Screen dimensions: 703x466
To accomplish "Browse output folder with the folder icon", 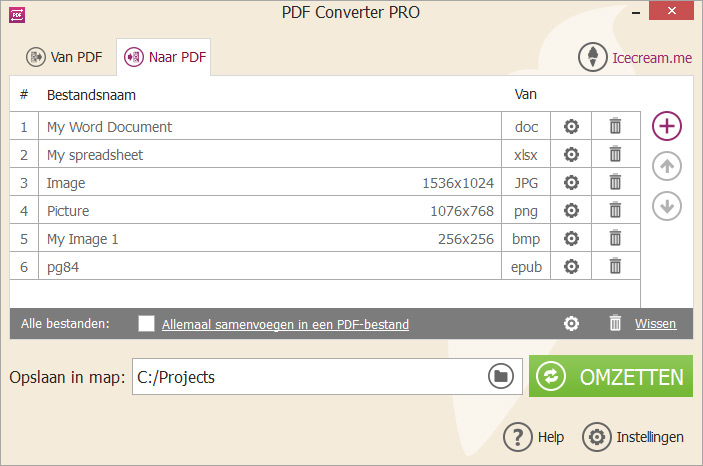I will pos(501,376).
